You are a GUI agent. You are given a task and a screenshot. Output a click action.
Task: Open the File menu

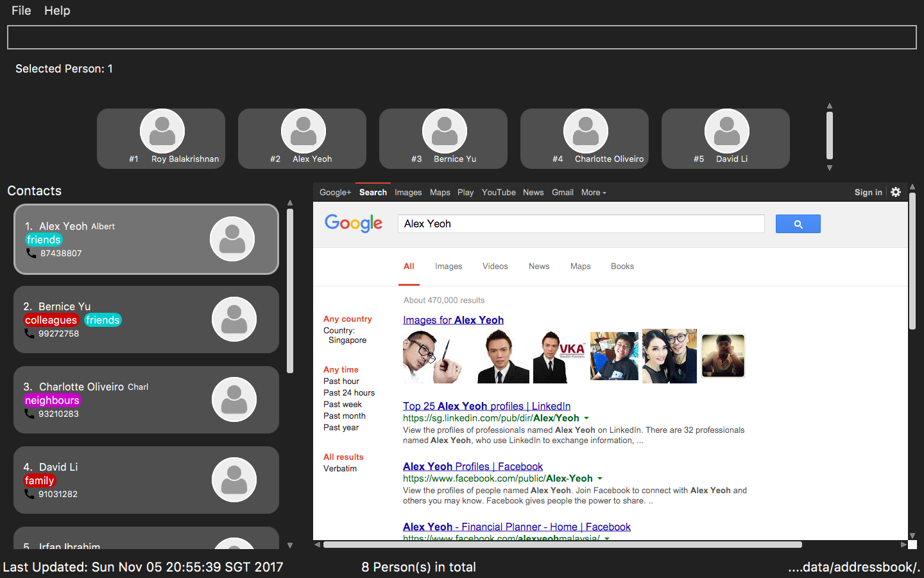click(x=21, y=10)
